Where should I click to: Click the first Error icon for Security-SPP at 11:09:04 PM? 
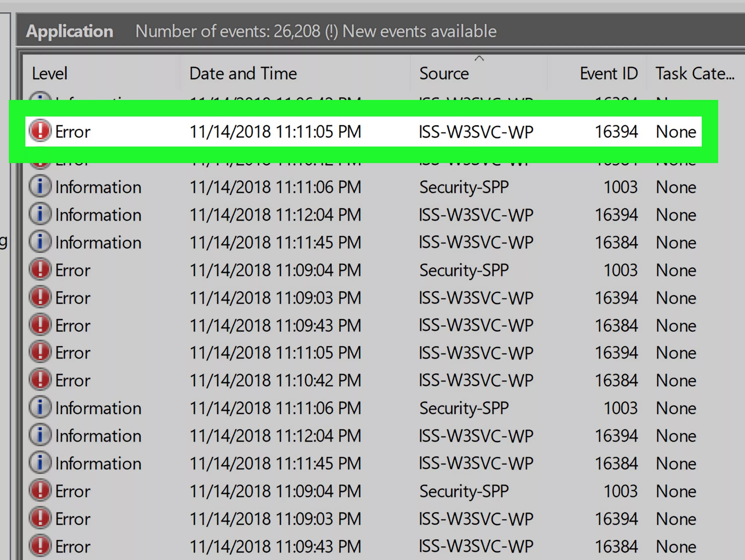tap(40, 270)
